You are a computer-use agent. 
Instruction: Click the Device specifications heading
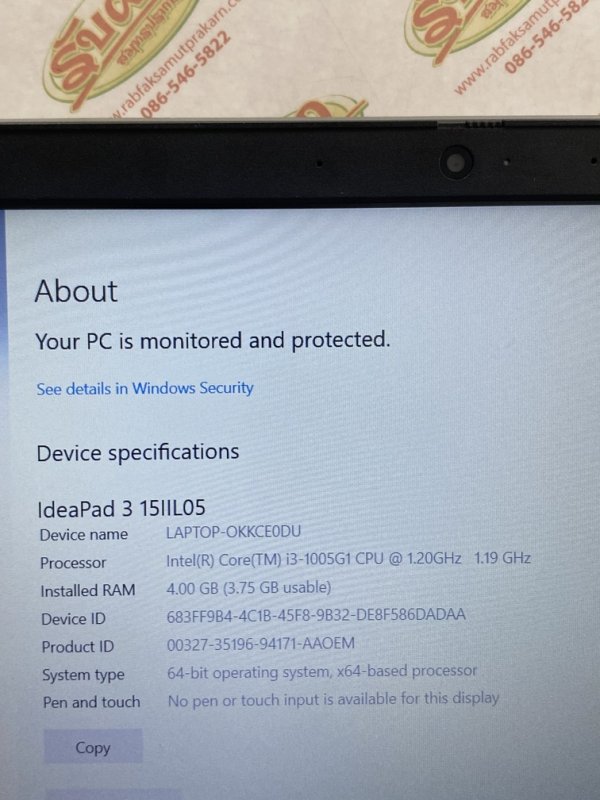[x=138, y=453]
